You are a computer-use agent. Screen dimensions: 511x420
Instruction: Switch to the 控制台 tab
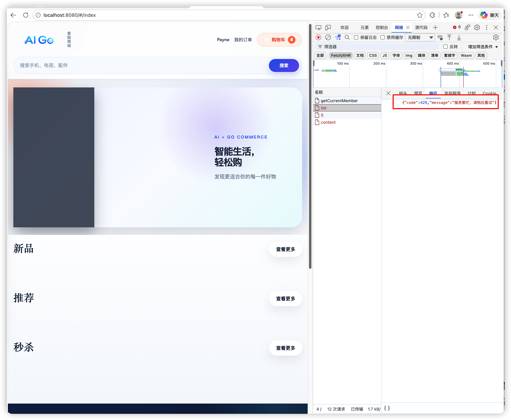(x=382, y=28)
